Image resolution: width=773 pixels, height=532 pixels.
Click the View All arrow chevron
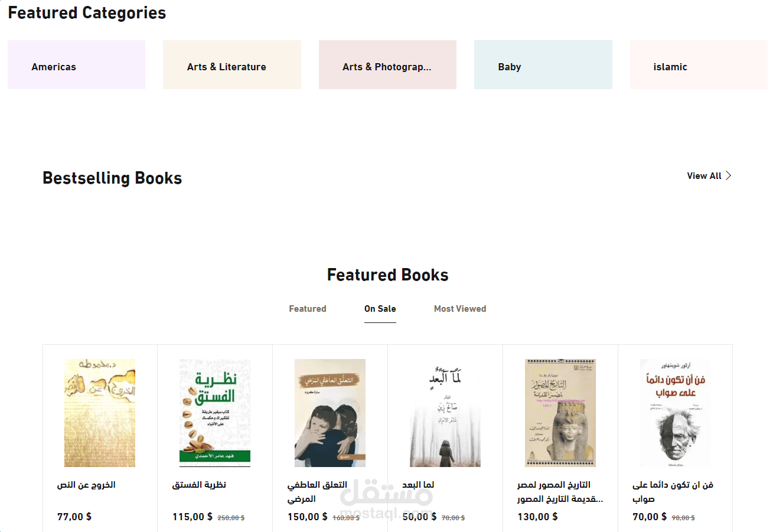pos(729,176)
